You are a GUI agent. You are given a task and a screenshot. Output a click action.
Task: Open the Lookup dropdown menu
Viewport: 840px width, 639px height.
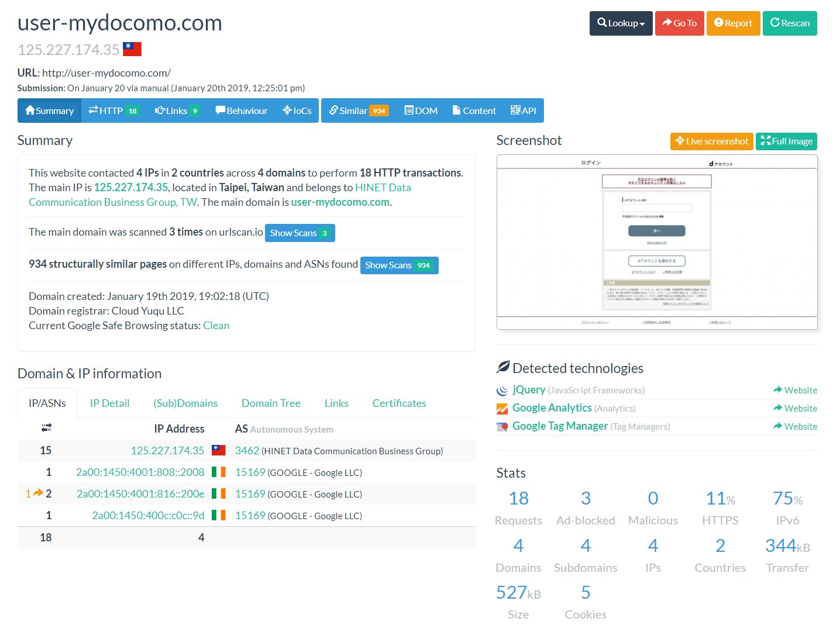(x=621, y=23)
